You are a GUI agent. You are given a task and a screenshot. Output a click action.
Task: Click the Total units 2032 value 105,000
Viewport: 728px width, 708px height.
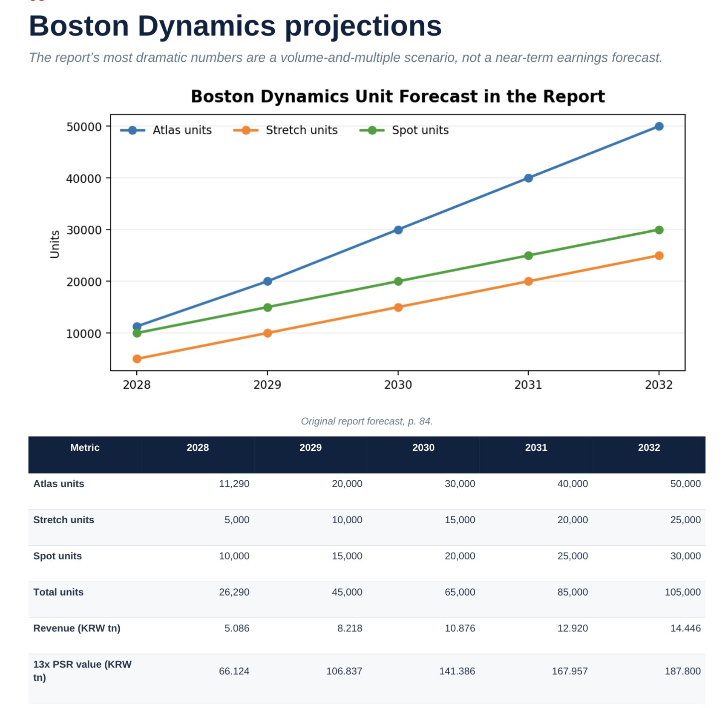(683, 593)
